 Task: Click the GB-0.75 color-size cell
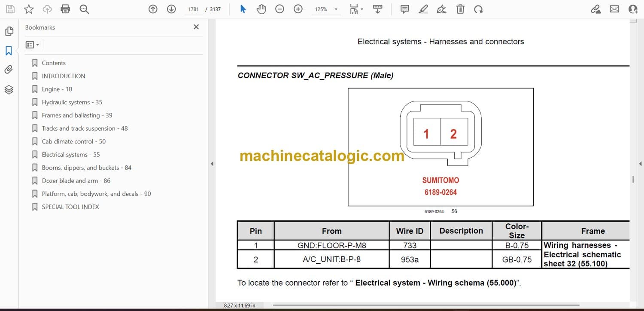[517, 259]
